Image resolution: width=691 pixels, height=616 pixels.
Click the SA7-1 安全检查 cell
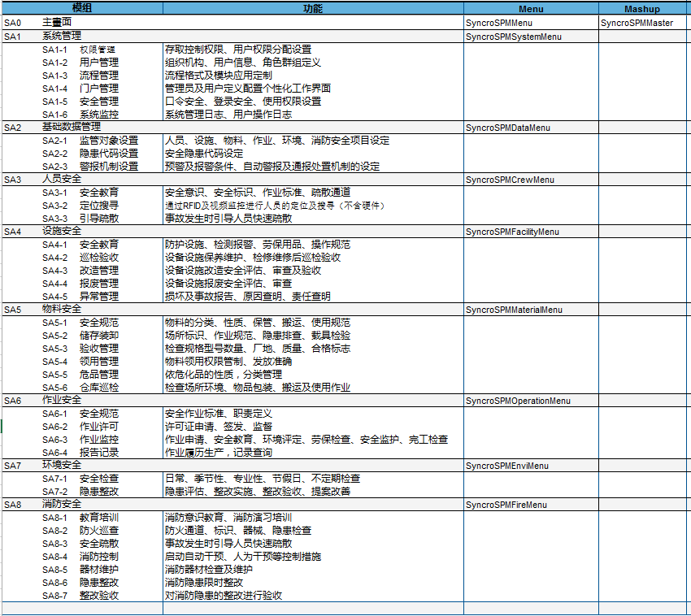(x=82, y=479)
